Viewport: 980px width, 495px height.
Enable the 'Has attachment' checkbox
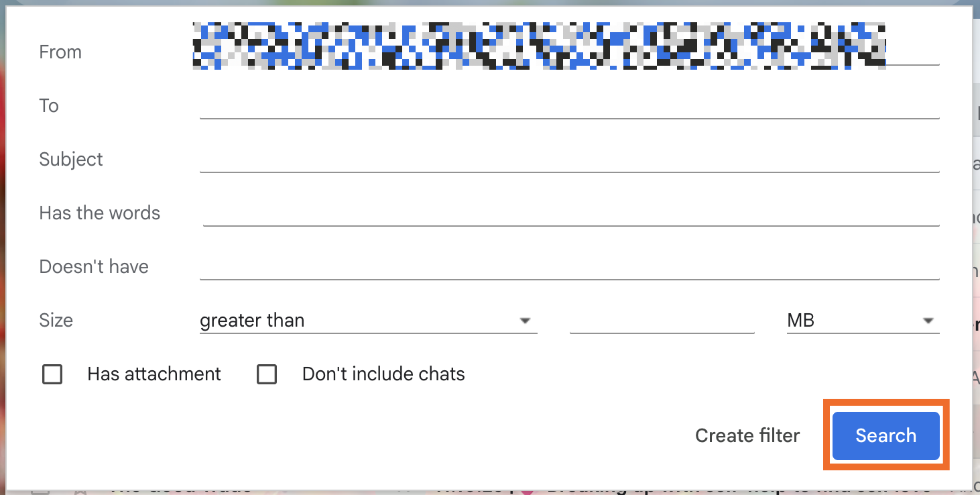tap(52, 374)
